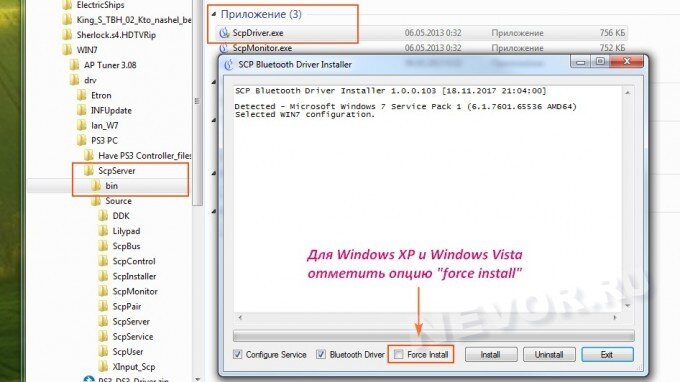Click the Install button
Image resolution: width=680 pixels, height=382 pixels.
(x=491, y=355)
